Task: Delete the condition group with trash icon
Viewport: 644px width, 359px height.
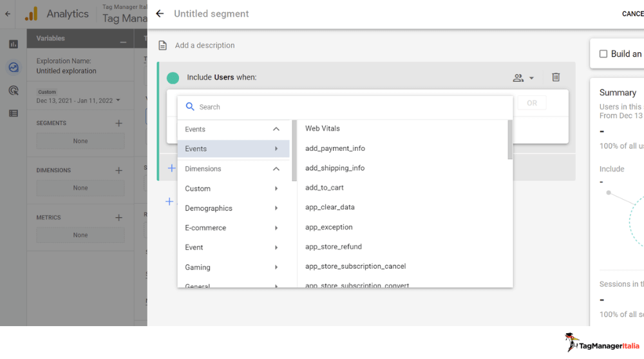Action: (x=556, y=77)
